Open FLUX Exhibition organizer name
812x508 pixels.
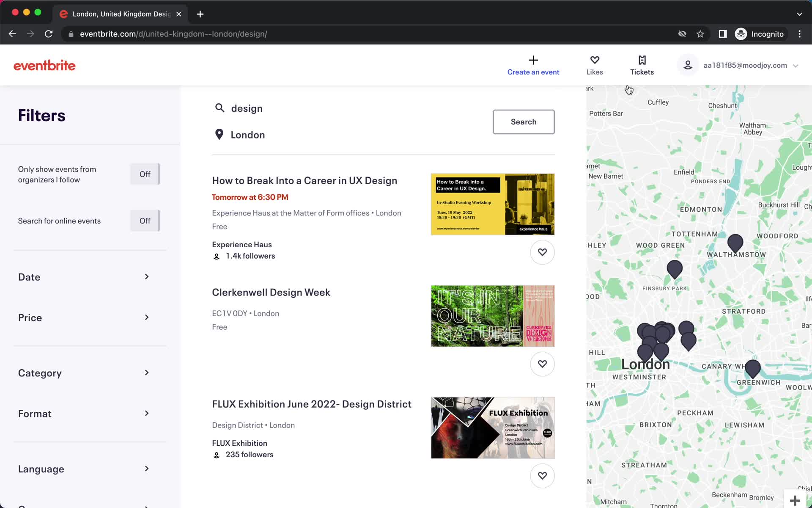[240, 443]
